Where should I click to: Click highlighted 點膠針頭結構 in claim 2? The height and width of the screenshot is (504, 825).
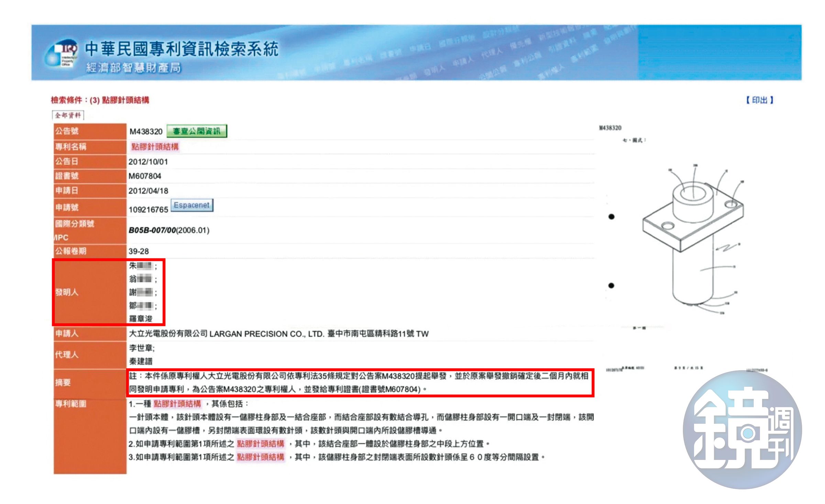(261, 444)
